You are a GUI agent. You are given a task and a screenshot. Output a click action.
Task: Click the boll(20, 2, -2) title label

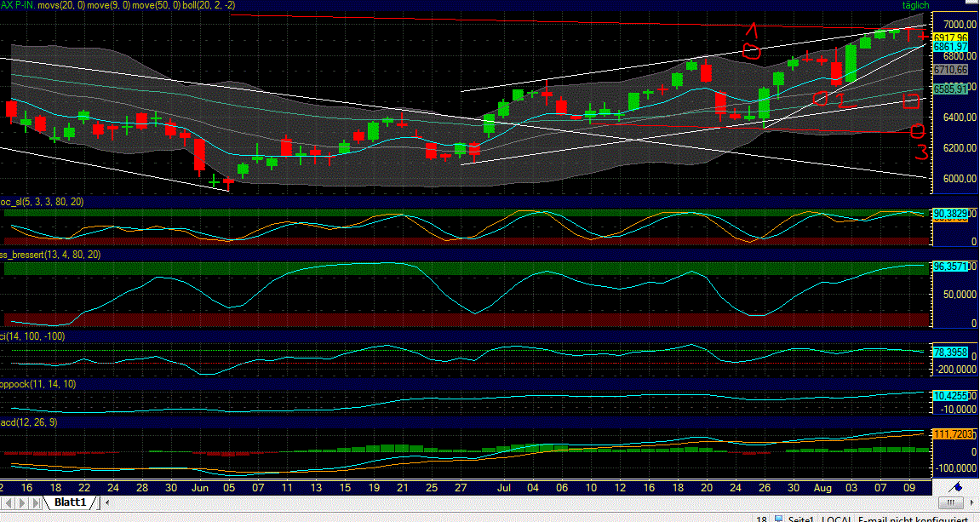click(207, 4)
